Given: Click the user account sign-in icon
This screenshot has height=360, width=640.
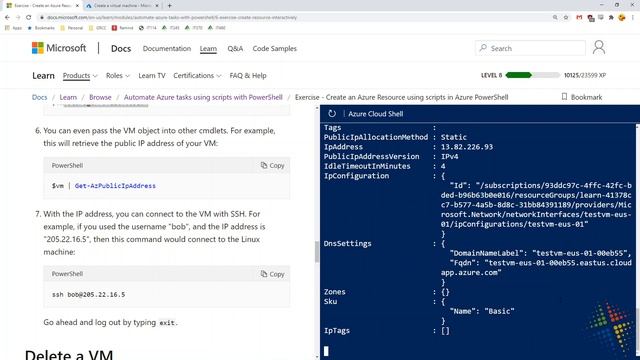Looking at the screenshot, I should (599, 47).
